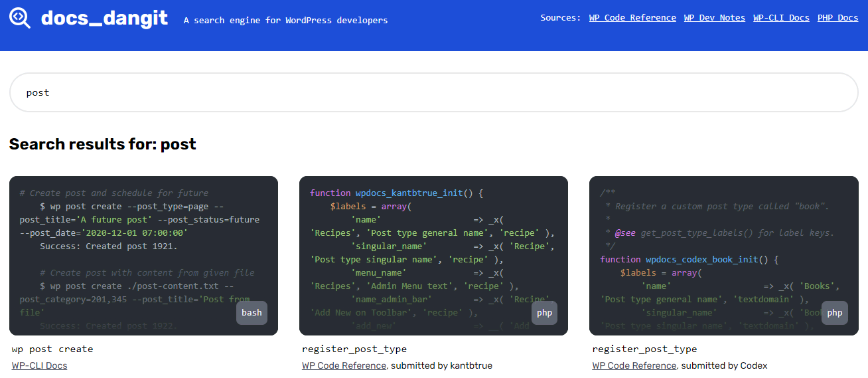The height and width of the screenshot is (378, 868).
Task: Follow WP-CLI Docs link under wp post create
Action: [x=39, y=365]
